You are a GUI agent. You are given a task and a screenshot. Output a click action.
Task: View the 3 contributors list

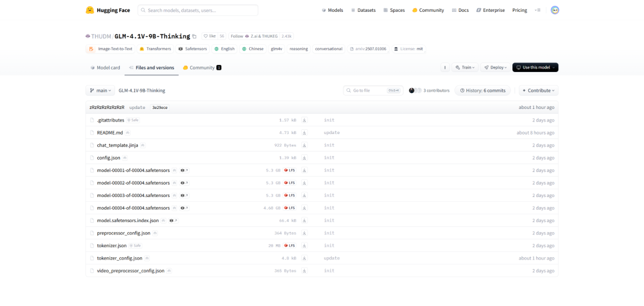(x=429, y=90)
